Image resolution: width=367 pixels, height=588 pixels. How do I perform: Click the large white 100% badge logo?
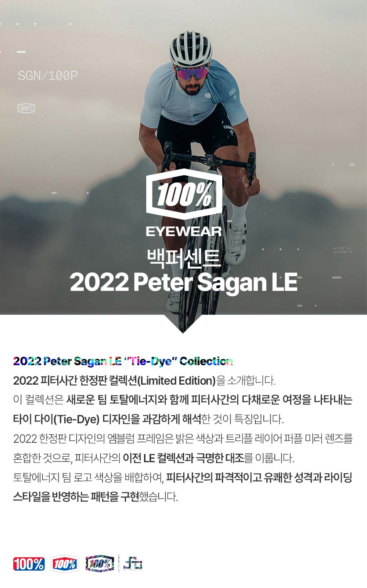[x=184, y=194]
